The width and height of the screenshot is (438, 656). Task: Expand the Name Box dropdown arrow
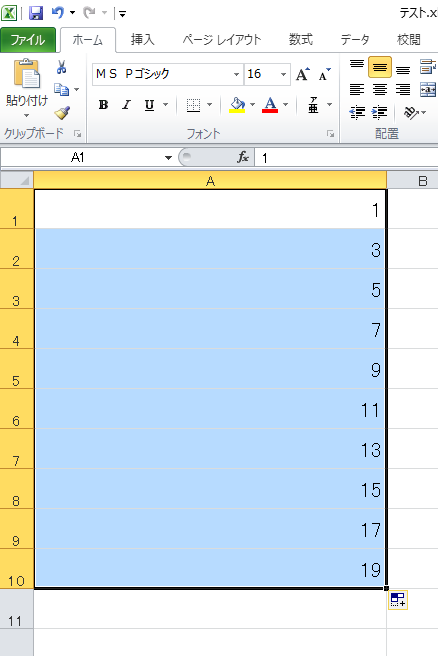tap(168, 158)
